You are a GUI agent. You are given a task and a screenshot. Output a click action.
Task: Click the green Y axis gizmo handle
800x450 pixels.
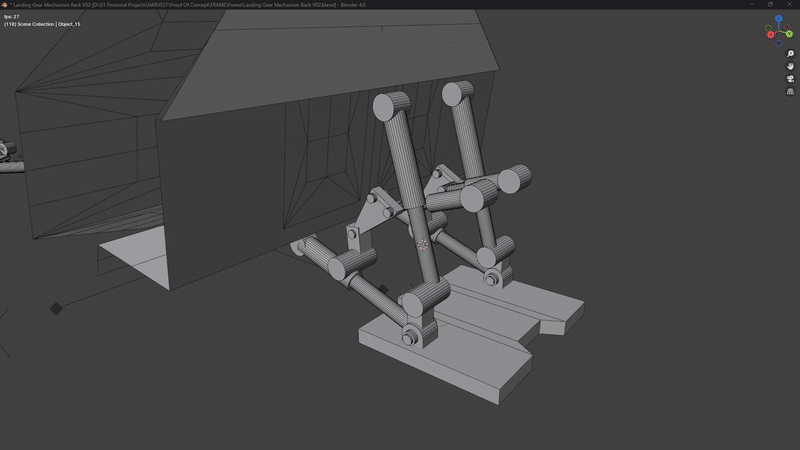coord(789,34)
